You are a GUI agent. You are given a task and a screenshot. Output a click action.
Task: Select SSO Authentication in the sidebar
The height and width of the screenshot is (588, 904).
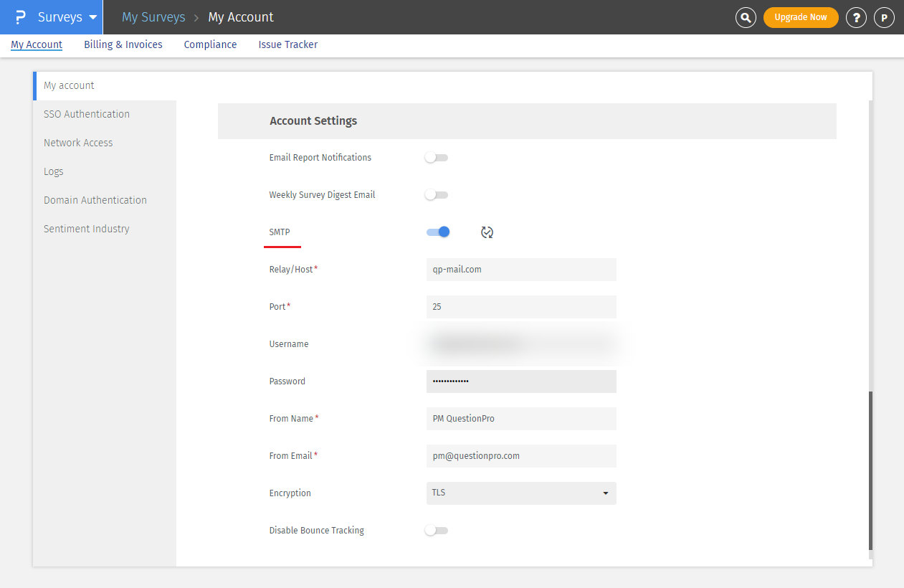[86, 114]
